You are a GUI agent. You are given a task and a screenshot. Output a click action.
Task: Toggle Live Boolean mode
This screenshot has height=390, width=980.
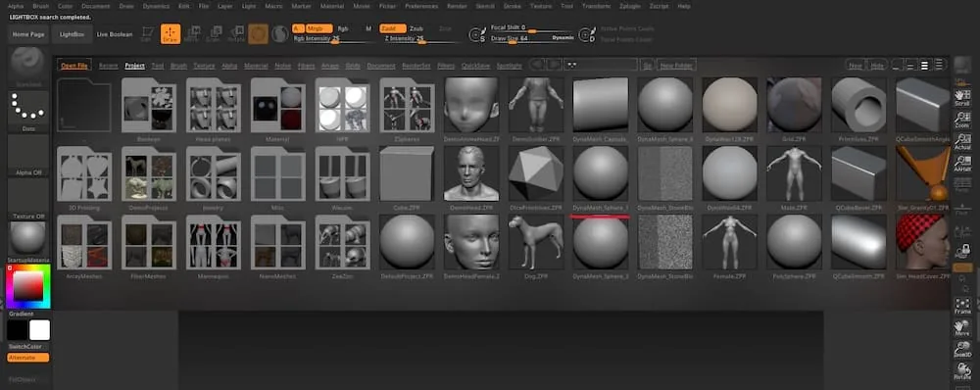[115, 34]
